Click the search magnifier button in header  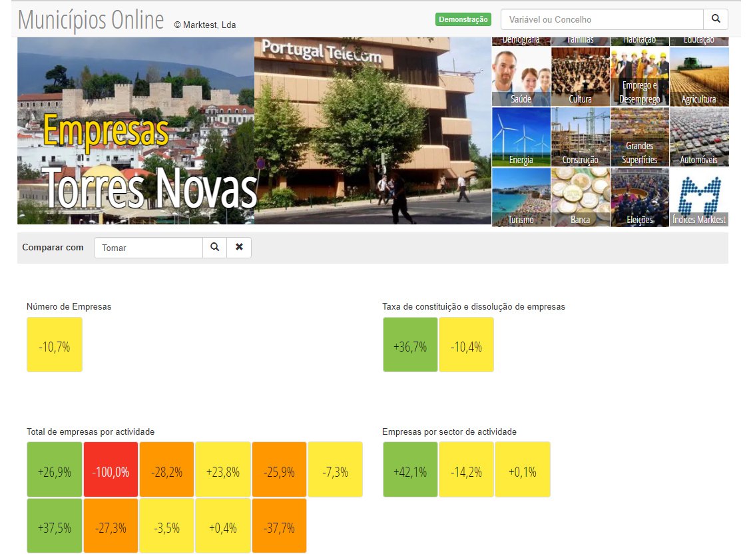point(716,19)
